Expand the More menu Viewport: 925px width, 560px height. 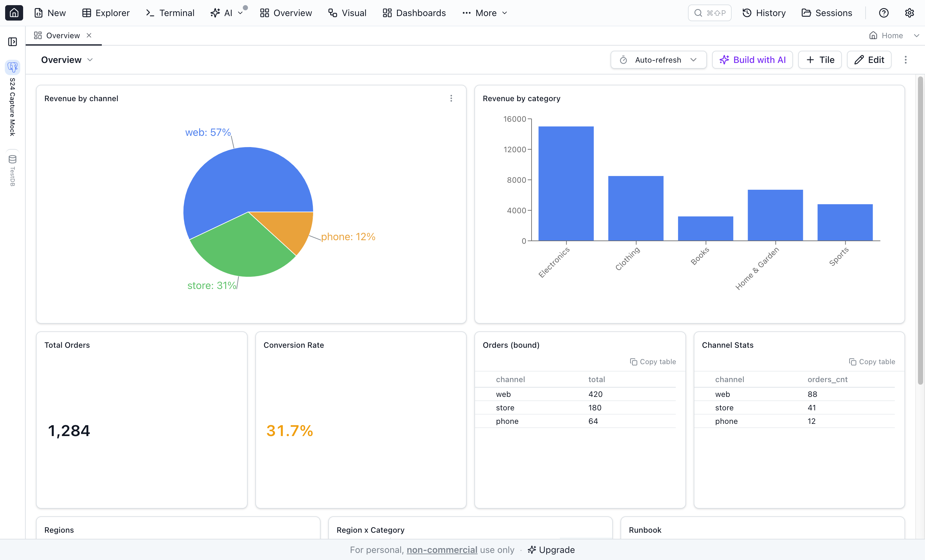pyautogui.click(x=485, y=13)
